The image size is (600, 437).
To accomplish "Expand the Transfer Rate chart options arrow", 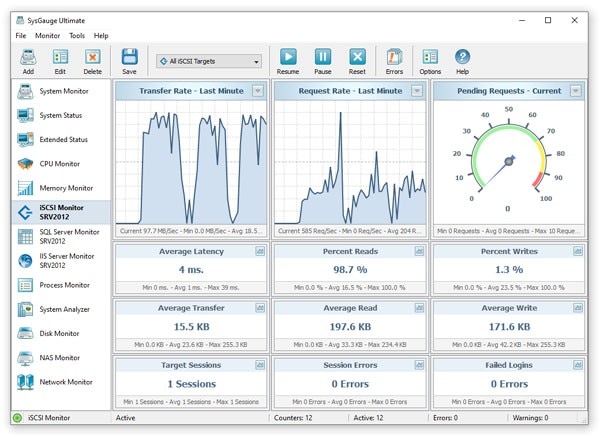I will [258, 91].
